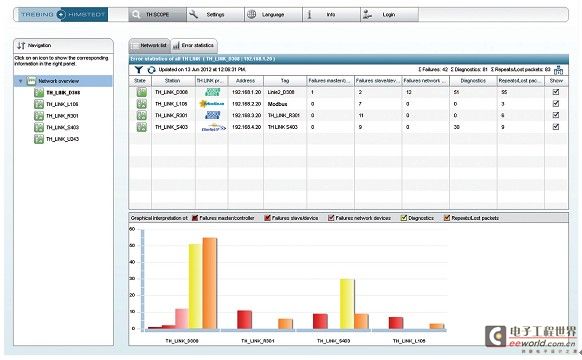Image resolution: width=582 pixels, height=360 pixels.
Task: Click the Modbus tag cell
Action: tap(278, 104)
